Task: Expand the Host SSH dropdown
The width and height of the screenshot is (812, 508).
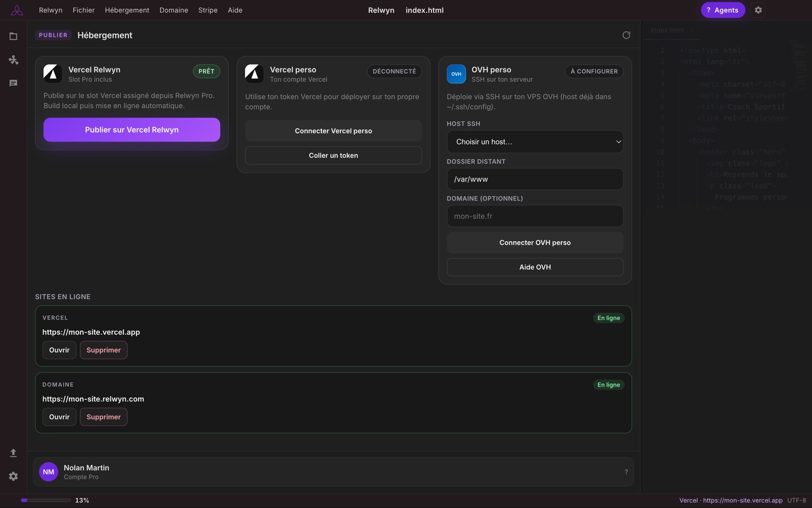Action: click(535, 142)
